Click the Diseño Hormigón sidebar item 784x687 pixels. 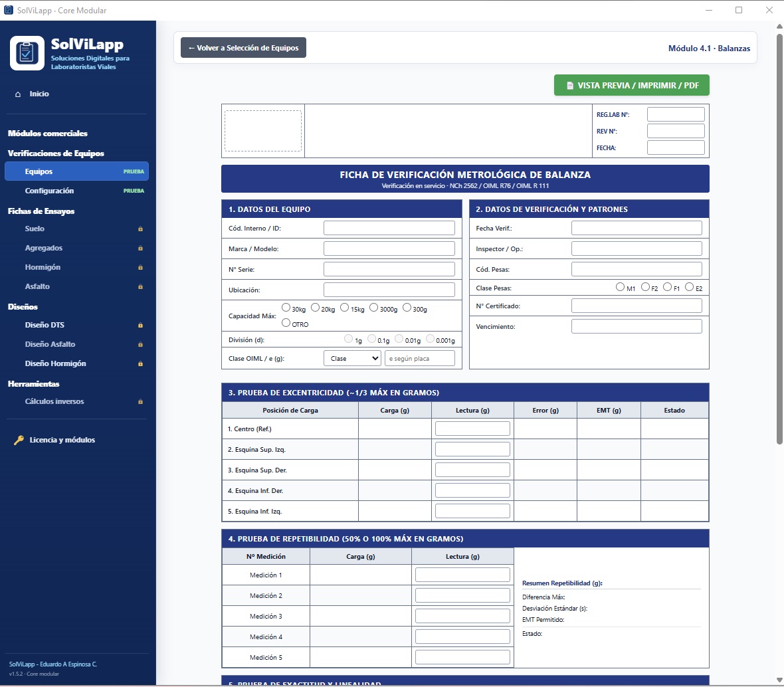77,364
